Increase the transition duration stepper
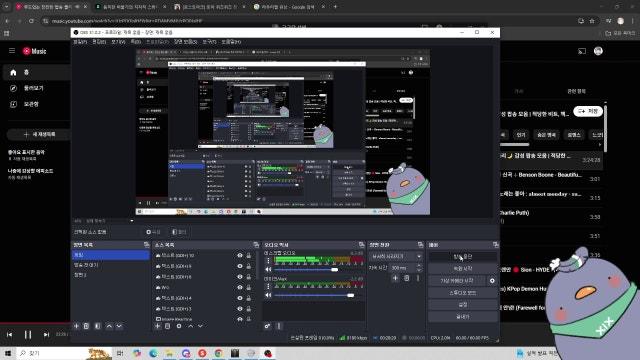This screenshot has height=360, width=640. 419,266
